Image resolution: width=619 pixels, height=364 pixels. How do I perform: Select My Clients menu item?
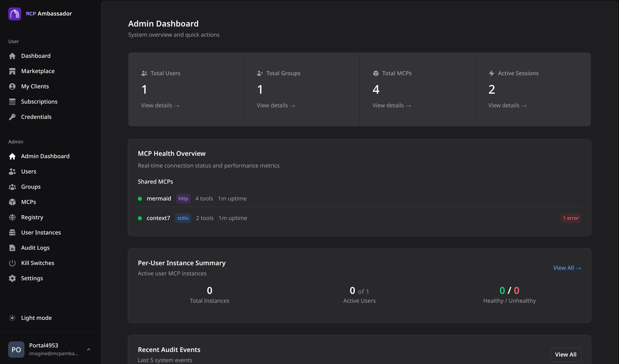35,86
